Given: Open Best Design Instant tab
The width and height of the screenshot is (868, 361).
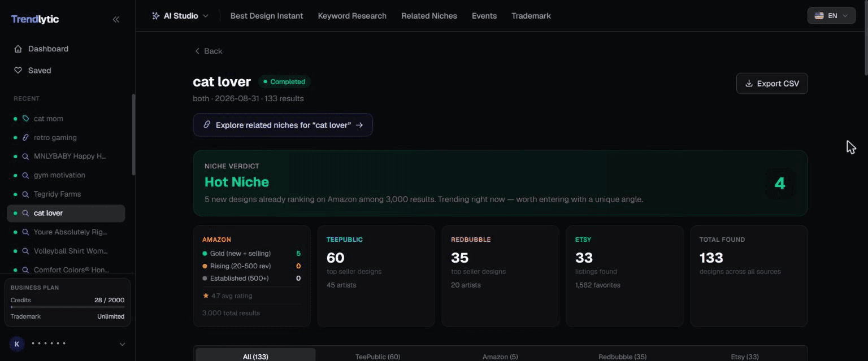Looking at the screenshot, I should 267,16.
